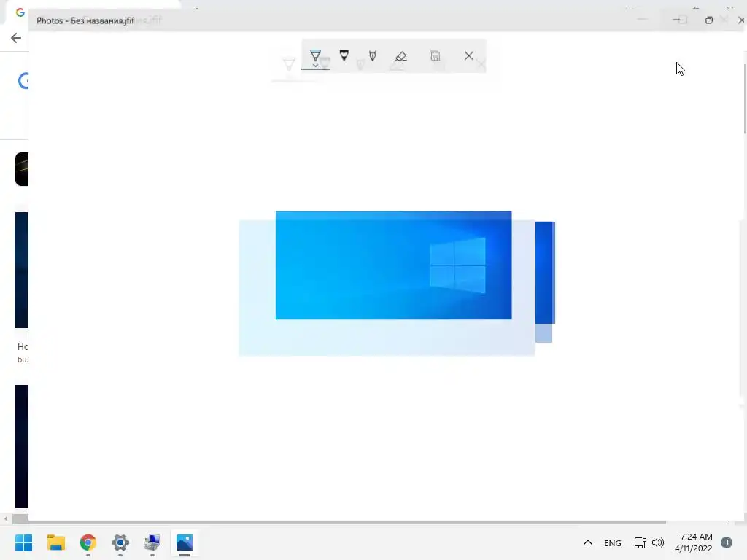Show hidden tray icons chevron
The image size is (747, 560).
coord(588,542)
